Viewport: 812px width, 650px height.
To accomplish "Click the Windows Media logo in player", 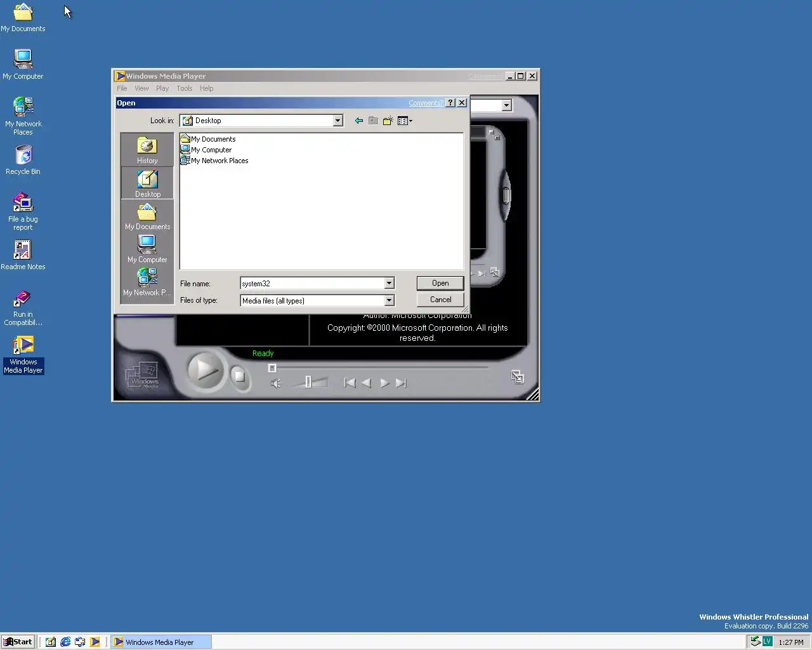I will click(143, 375).
